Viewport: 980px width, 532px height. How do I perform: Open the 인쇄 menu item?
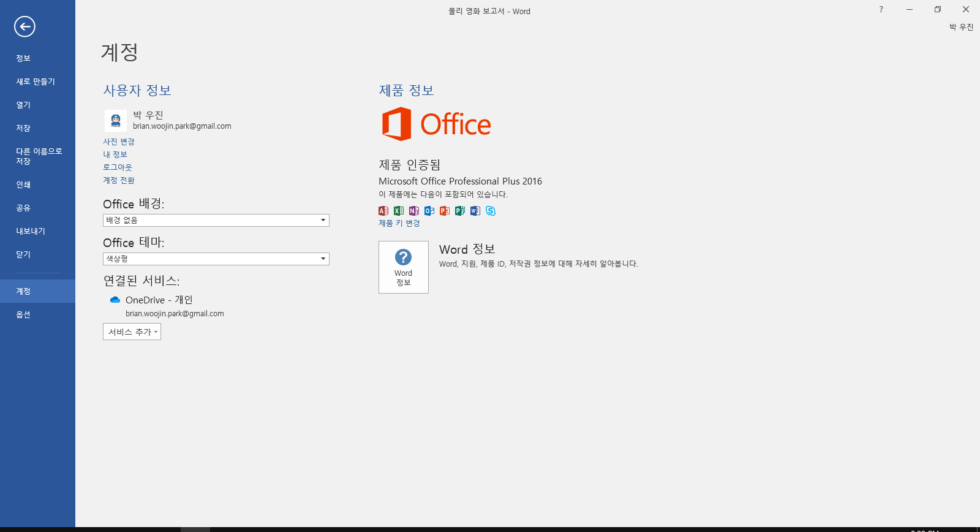[x=37, y=184]
